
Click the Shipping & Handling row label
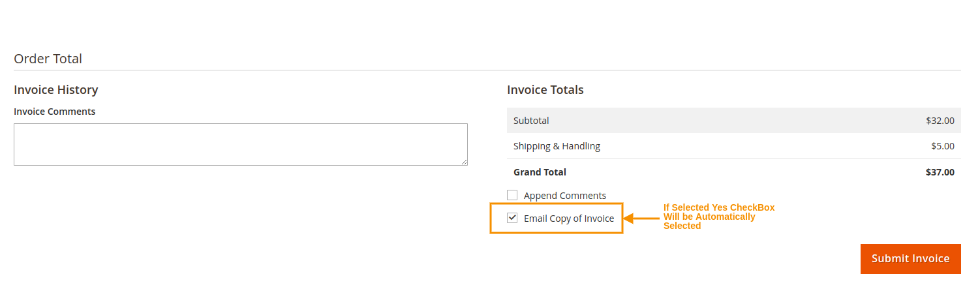tap(557, 146)
